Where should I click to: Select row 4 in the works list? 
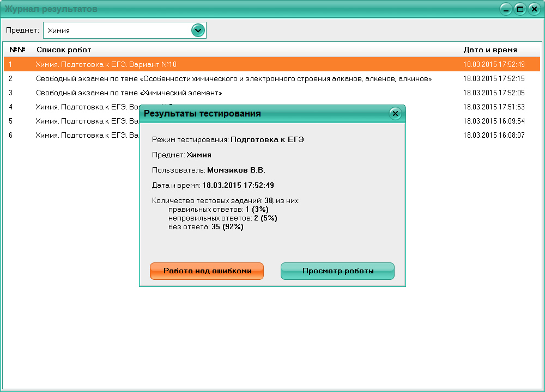coord(82,107)
